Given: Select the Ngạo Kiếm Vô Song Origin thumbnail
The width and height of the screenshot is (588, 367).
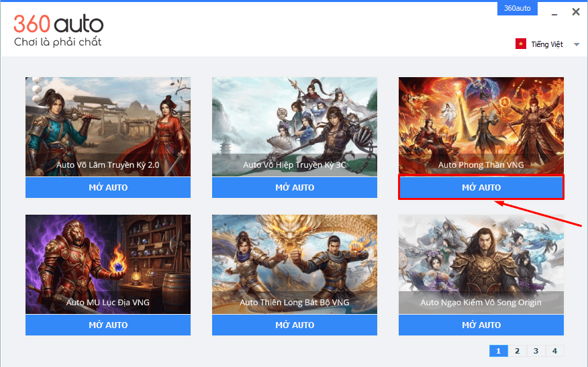Looking at the screenshot, I should tap(481, 264).
